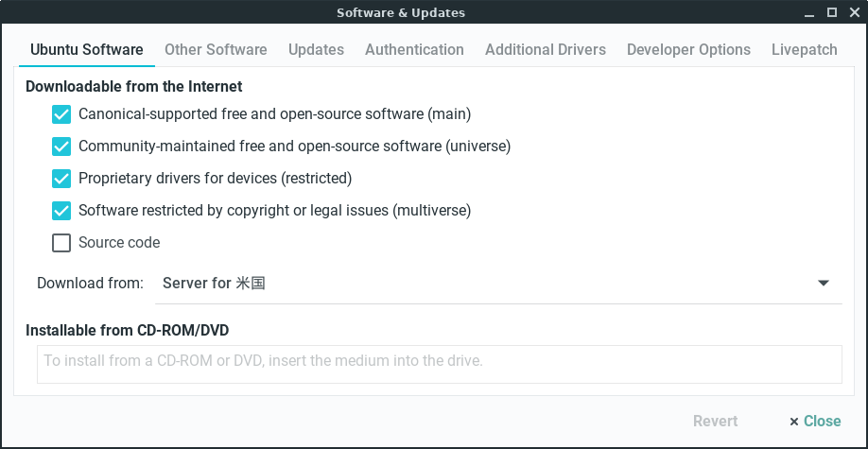
Task: Open the Livepatch tab
Action: pyautogui.click(x=805, y=50)
